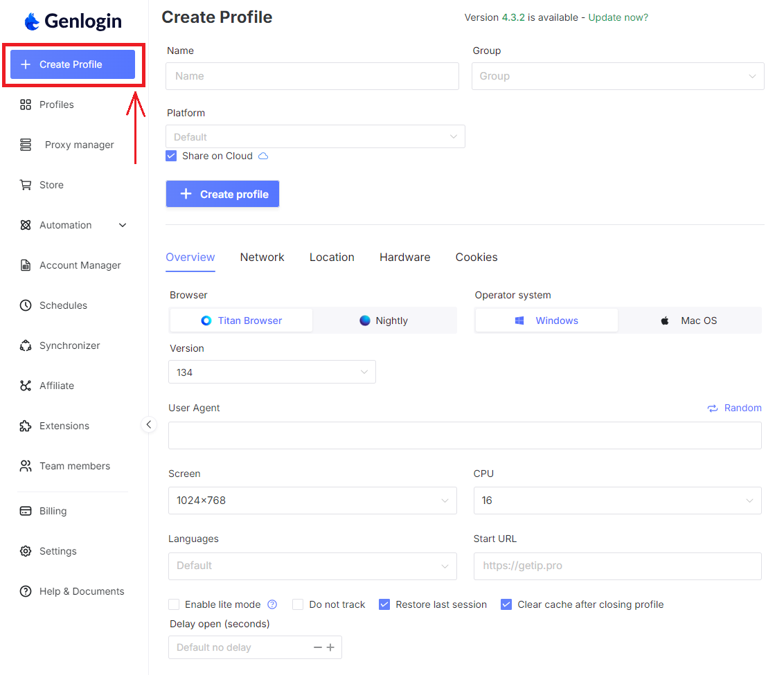Enable the Do not track checkbox
The height and width of the screenshot is (675, 784).
[x=298, y=604]
